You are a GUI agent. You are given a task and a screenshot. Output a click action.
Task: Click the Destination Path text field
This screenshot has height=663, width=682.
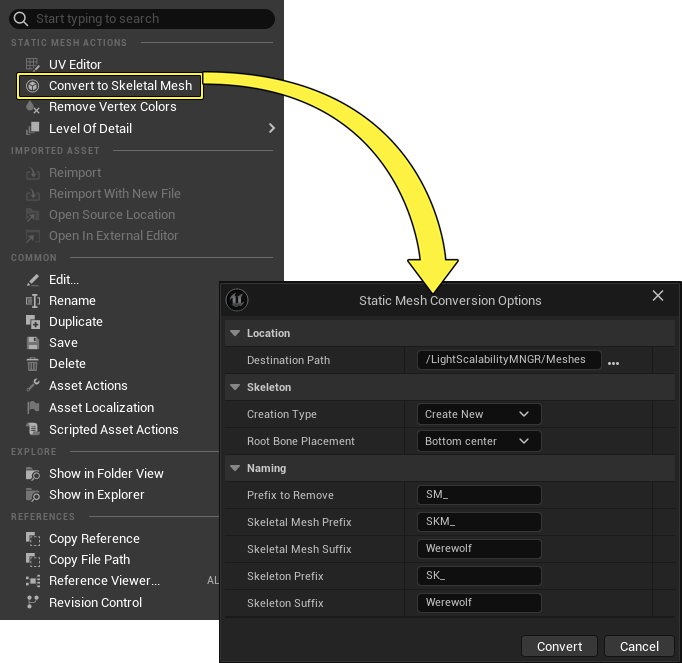[509, 360]
